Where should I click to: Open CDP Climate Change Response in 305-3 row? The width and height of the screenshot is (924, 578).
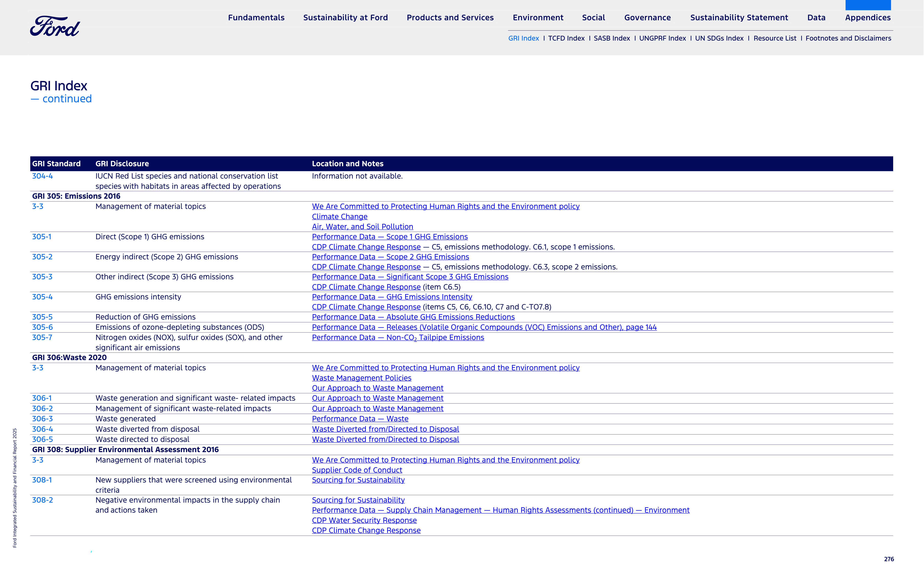tap(366, 287)
